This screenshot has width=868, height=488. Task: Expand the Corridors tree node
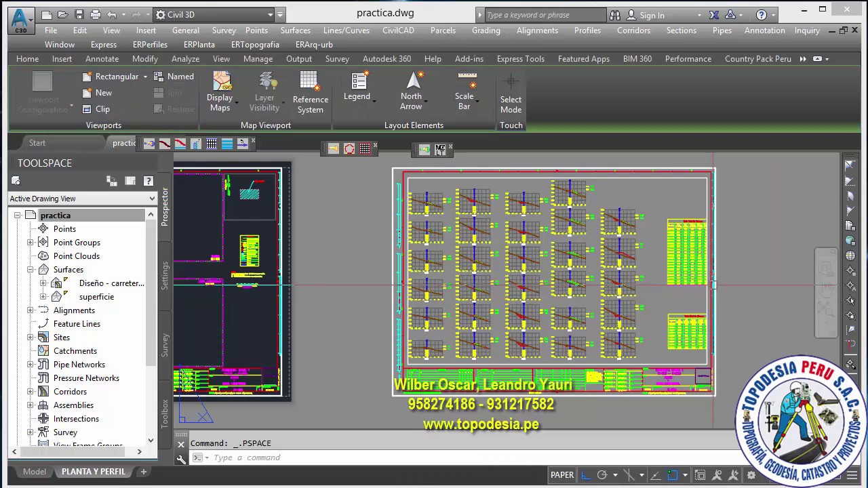coord(31,392)
